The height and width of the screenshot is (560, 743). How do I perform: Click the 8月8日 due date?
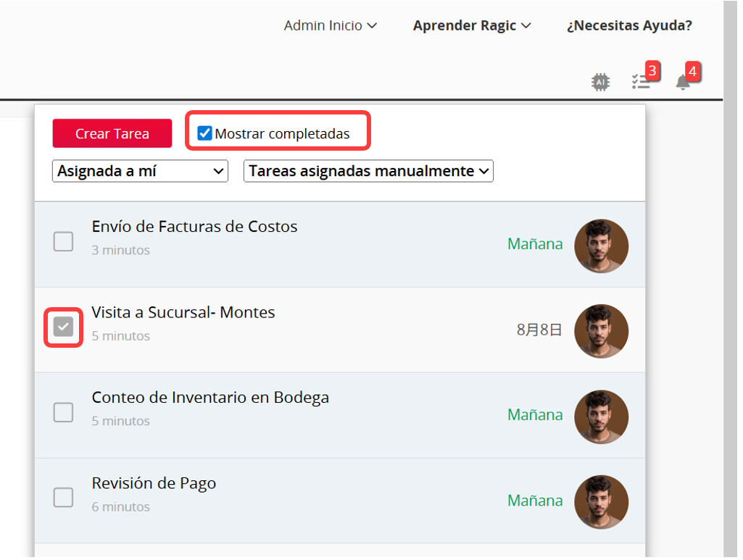(x=539, y=330)
